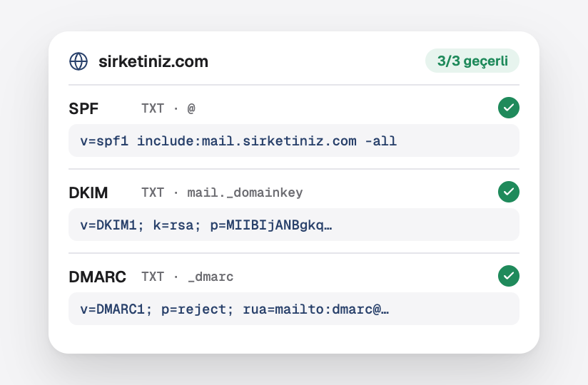588x385 pixels.
Task: Click the "TXT · @" host text
Action: tap(168, 108)
